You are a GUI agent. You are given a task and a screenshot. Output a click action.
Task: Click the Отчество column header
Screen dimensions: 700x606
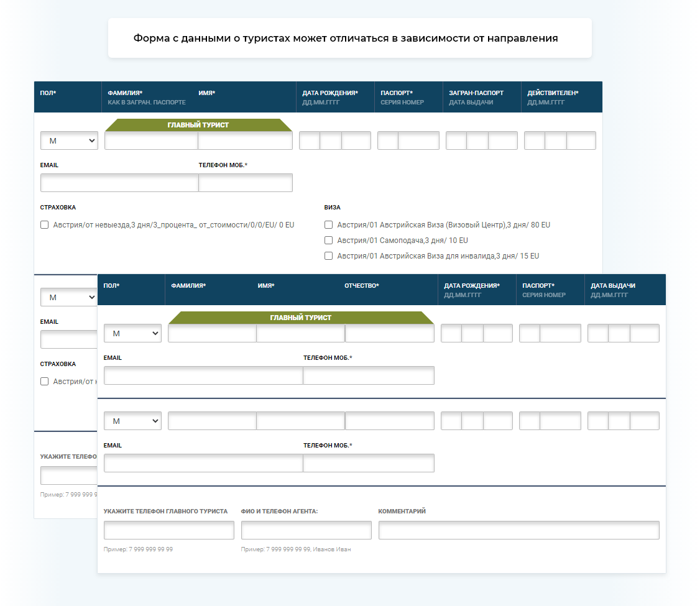(x=361, y=286)
